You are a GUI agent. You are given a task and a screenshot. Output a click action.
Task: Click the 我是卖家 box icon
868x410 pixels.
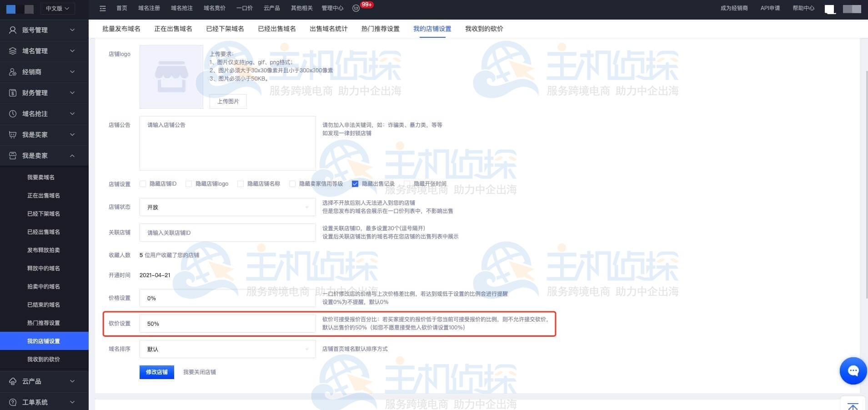pyautogui.click(x=12, y=155)
